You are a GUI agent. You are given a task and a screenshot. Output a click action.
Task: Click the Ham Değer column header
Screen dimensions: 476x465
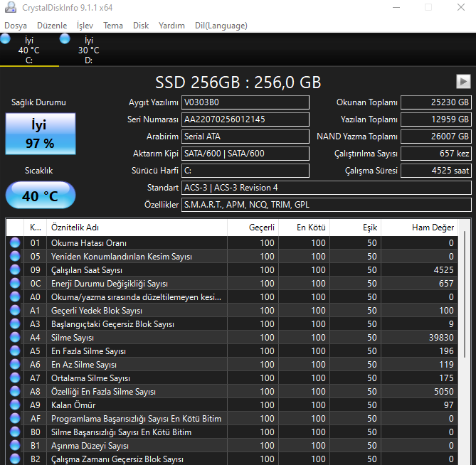[420, 228]
